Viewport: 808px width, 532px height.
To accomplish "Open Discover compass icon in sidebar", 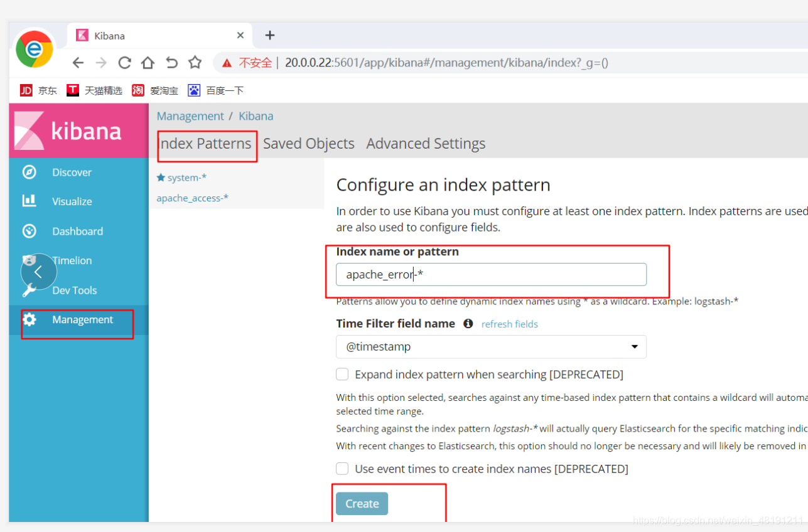I will 29,172.
